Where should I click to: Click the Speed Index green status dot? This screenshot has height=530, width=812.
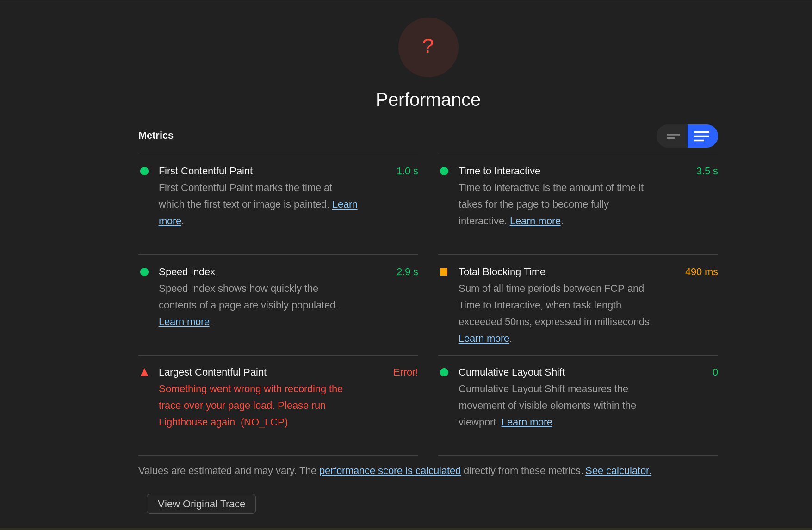click(144, 272)
